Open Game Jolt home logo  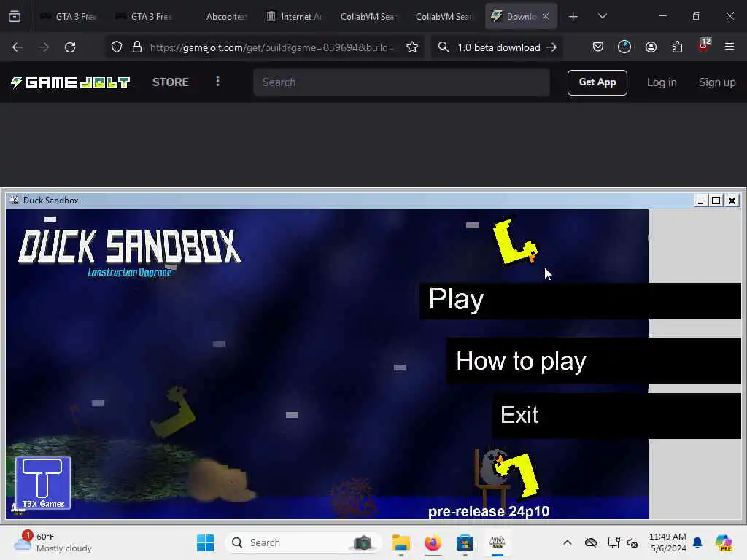point(71,82)
